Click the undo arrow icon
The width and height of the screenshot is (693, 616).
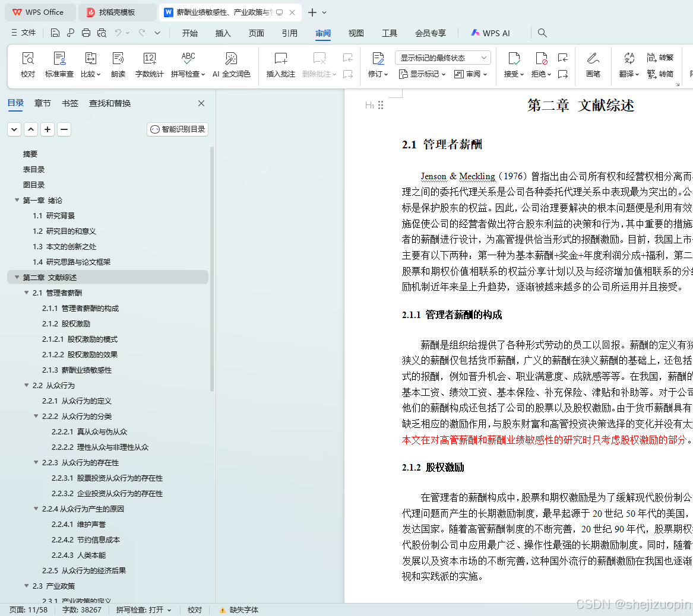(x=118, y=33)
